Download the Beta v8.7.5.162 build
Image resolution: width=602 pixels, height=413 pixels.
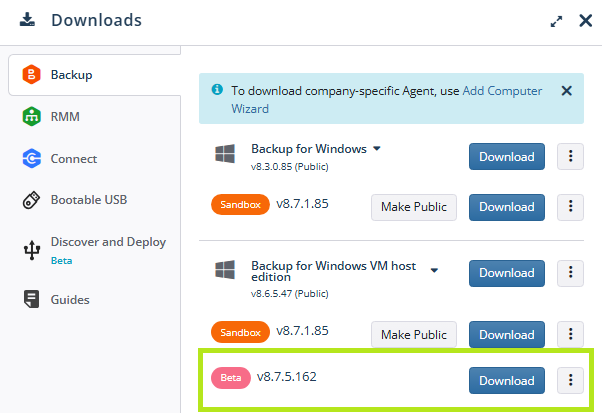(x=507, y=381)
